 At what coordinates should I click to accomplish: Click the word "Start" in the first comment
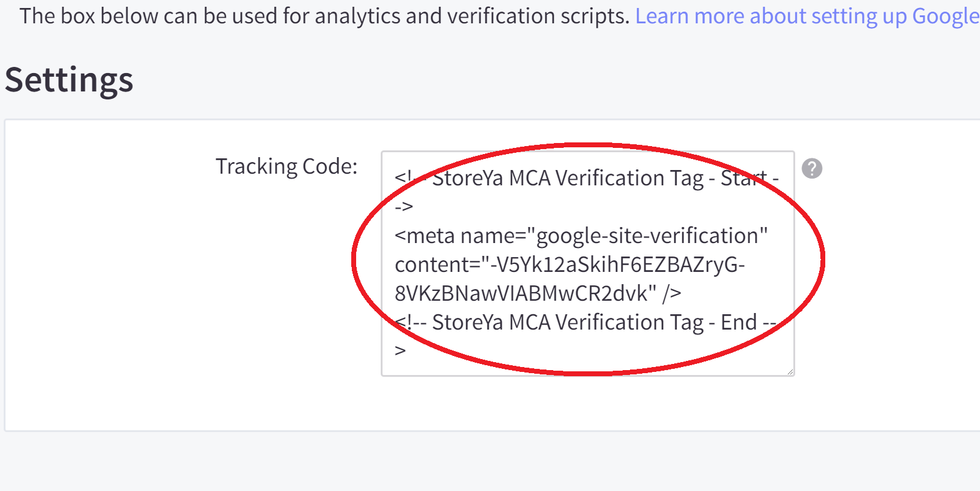pyautogui.click(x=744, y=178)
